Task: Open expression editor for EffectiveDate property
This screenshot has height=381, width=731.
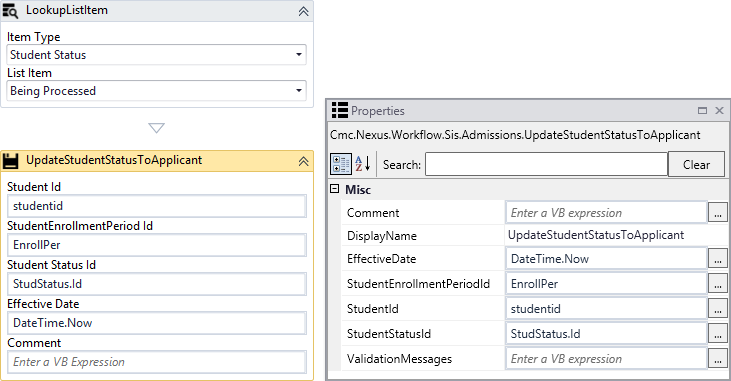Action: coord(717,258)
